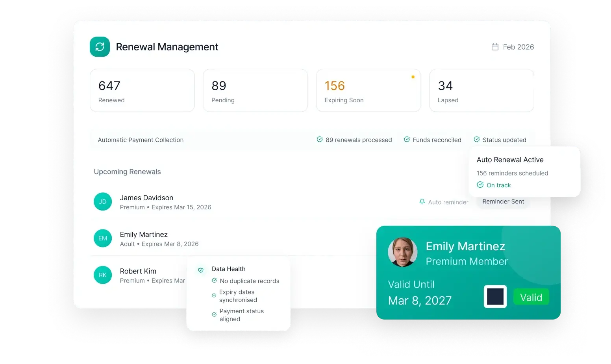
Task: Click the calendar icon beside Feb 2026
Action: pos(495,47)
